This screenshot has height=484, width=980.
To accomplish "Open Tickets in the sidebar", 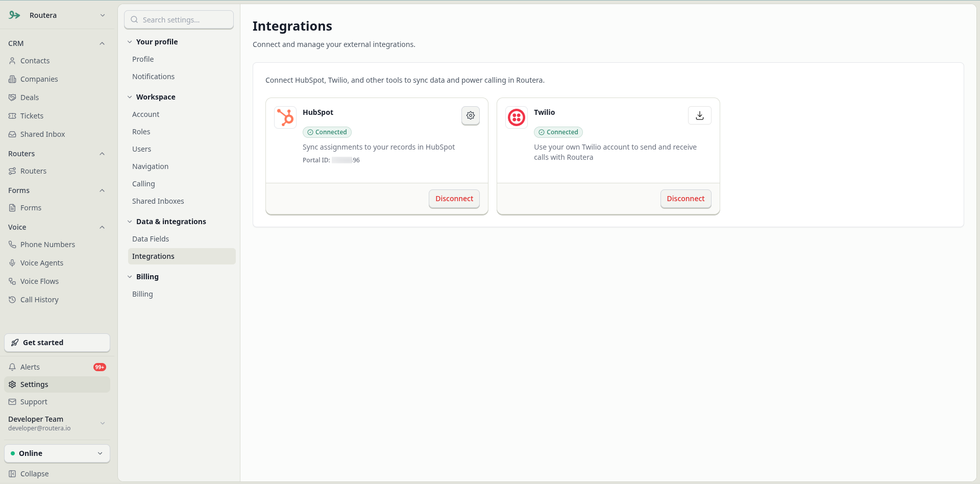I will click(x=57, y=116).
